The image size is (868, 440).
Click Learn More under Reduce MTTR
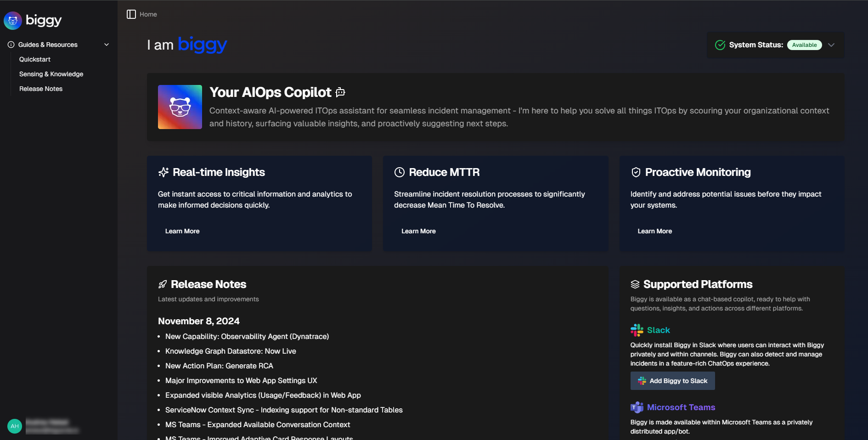(x=418, y=231)
